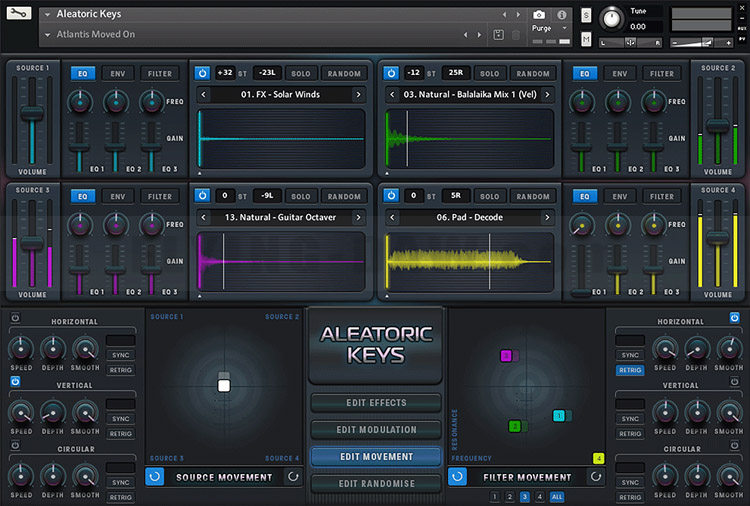Click the magenta node 3 in filter pad

pos(506,356)
